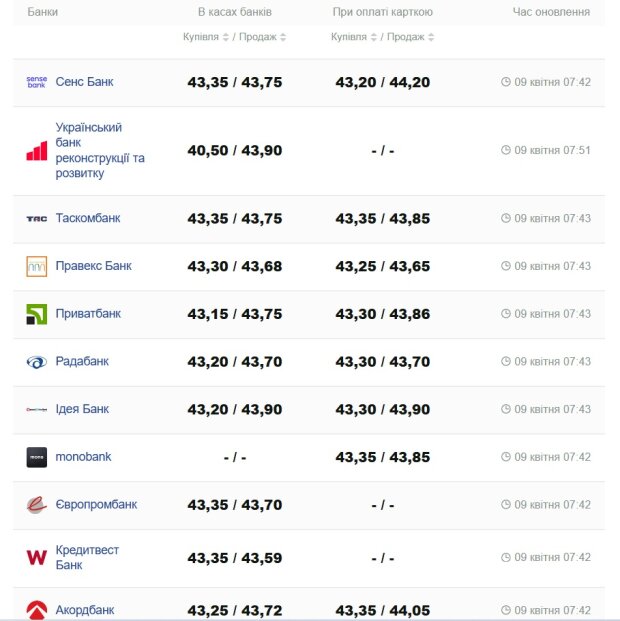Image resolution: width=620 pixels, height=621 pixels.
Task: Sort by Купівля under При оплаті карткою
Action: pyautogui.click(x=353, y=37)
